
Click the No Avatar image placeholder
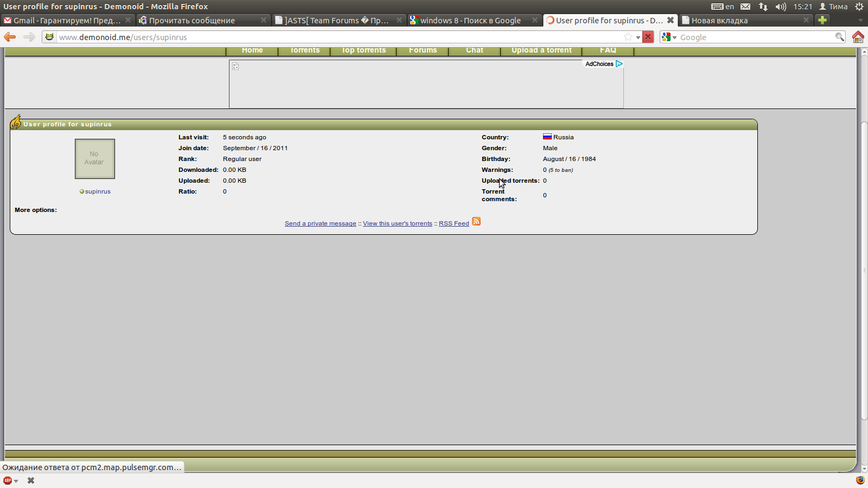click(95, 159)
